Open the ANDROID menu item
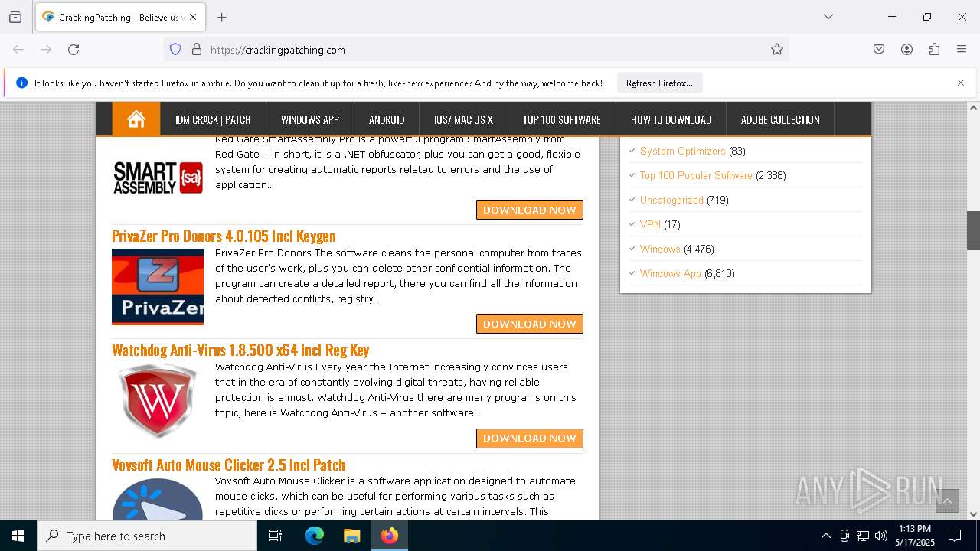The height and width of the screenshot is (551, 980). (x=387, y=119)
